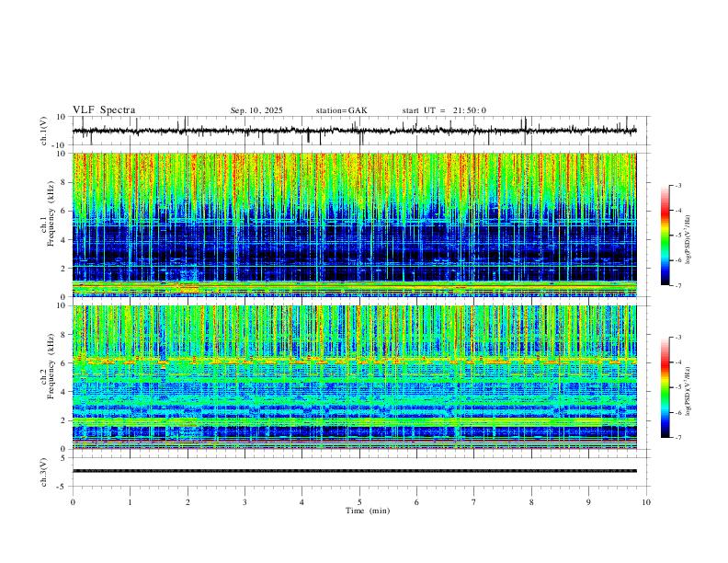Click the 'ch.1(V)' waveform axis label
Image resolution: width=728 pixels, height=563 pixels.
pos(44,131)
